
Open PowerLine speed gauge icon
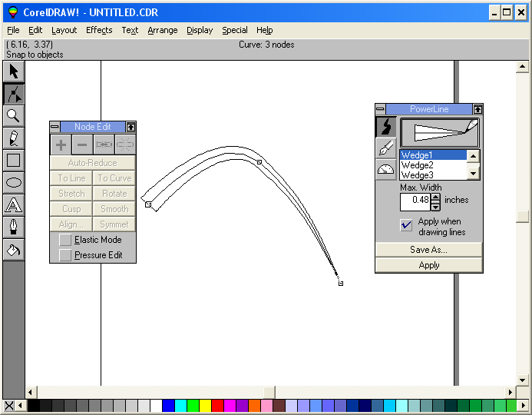(x=386, y=169)
